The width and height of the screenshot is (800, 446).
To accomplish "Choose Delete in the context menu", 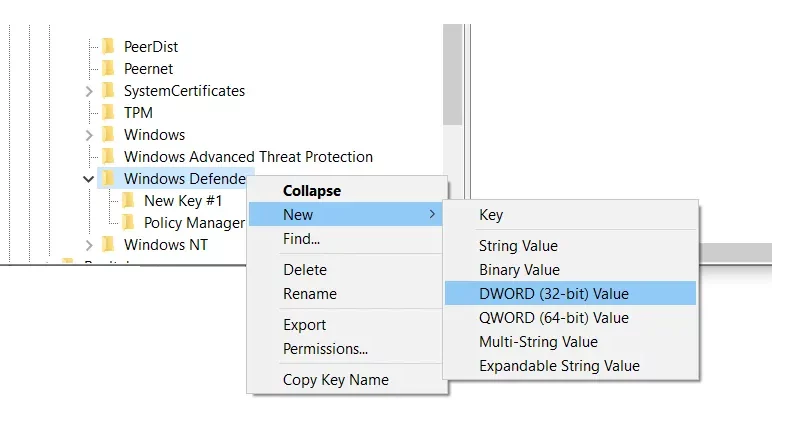I will tap(345, 269).
